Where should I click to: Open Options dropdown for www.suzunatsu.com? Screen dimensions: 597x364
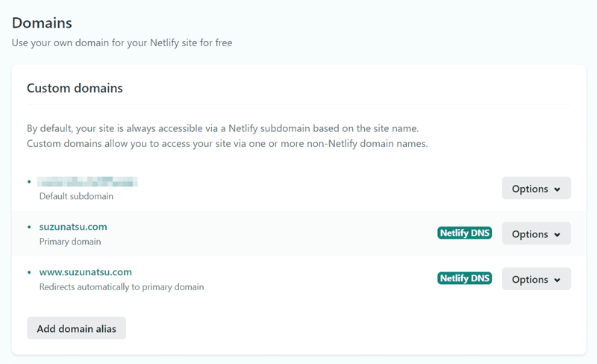[x=536, y=279]
